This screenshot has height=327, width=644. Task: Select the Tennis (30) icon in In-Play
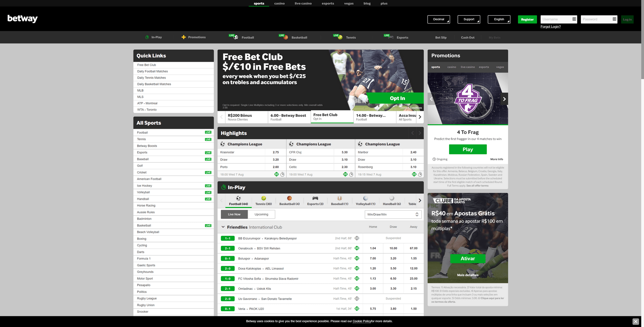(264, 198)
